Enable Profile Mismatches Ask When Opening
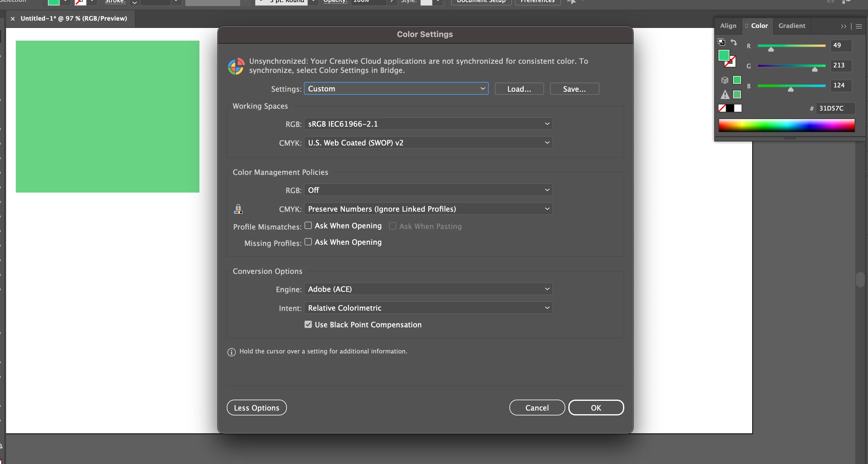This screenshot has width=868, height=464. click(x=308, y=225)
